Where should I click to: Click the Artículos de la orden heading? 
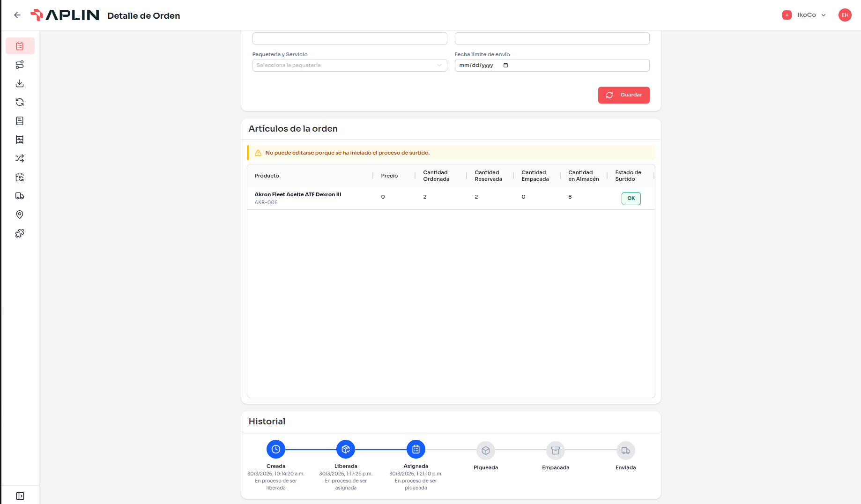(x=293, y=129)
